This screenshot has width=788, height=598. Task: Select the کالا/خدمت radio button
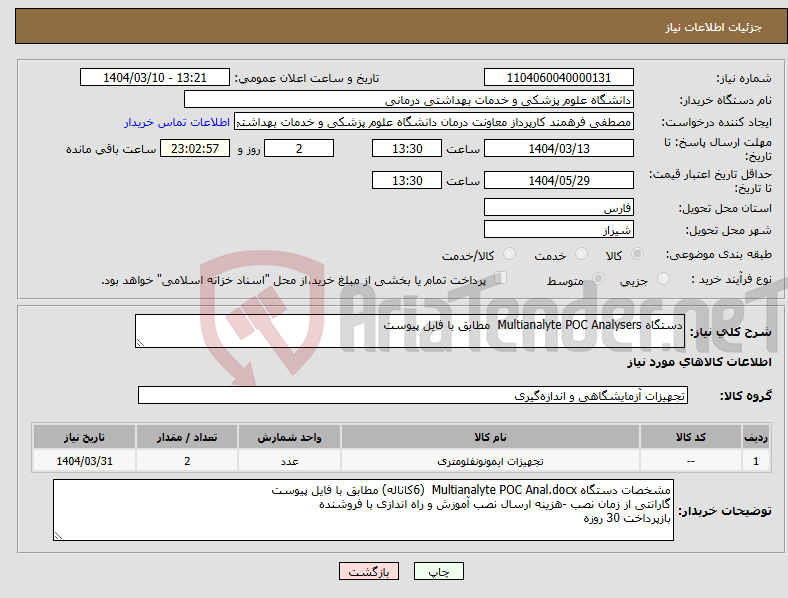510,254
